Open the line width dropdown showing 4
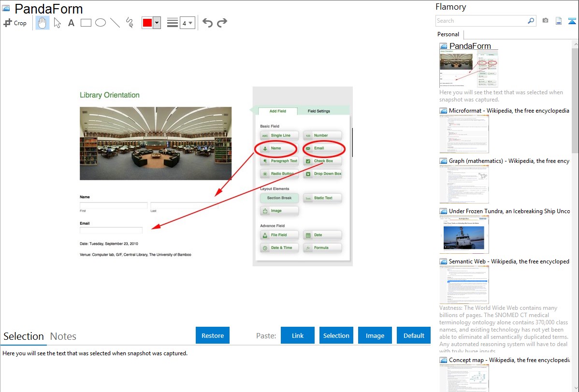Screen dimensions: 579x392 pos(188,23)
